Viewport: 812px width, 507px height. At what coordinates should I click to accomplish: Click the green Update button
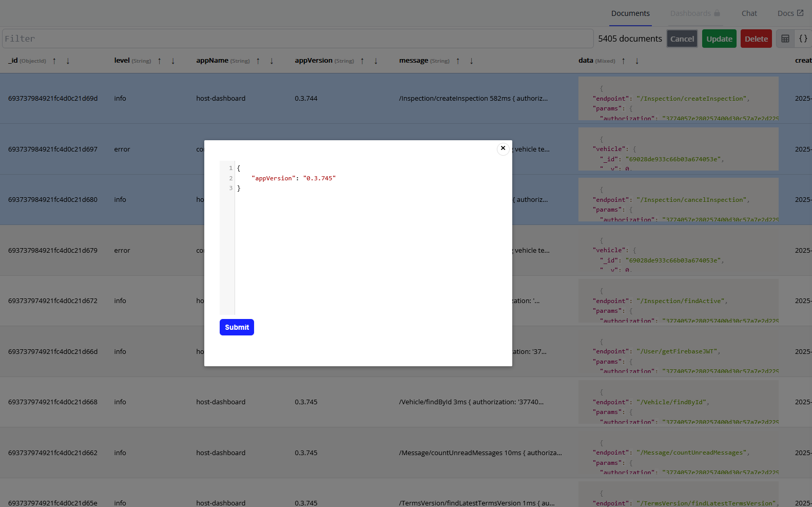click(719, 39)
